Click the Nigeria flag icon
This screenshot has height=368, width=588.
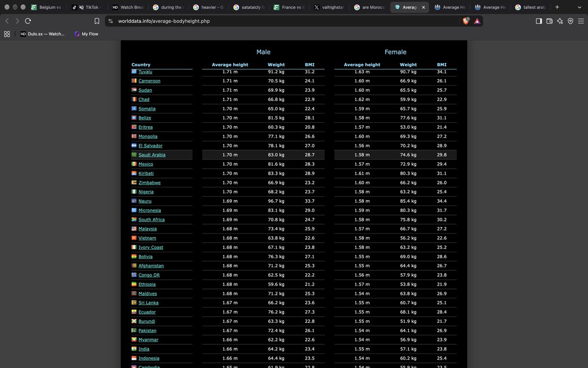pyautogui.click(x=134, y=192)
